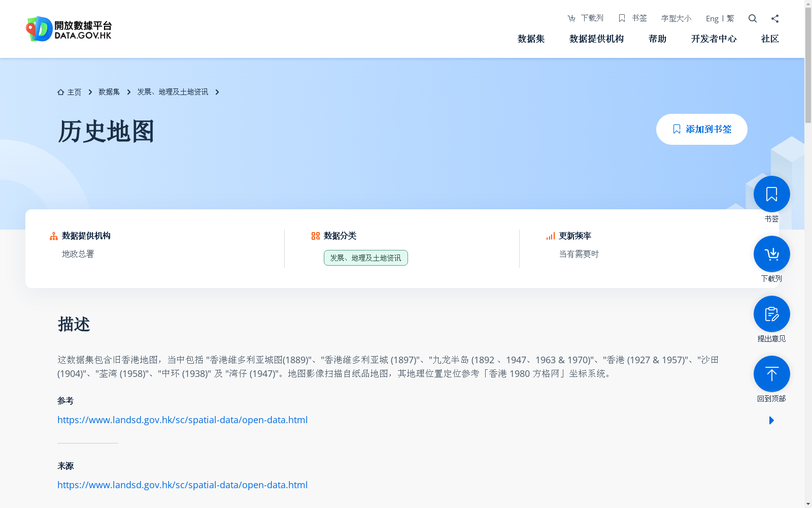Screen dimensions: 812x508
Task: Switch language to 繁
Action: tap(730, 18)
